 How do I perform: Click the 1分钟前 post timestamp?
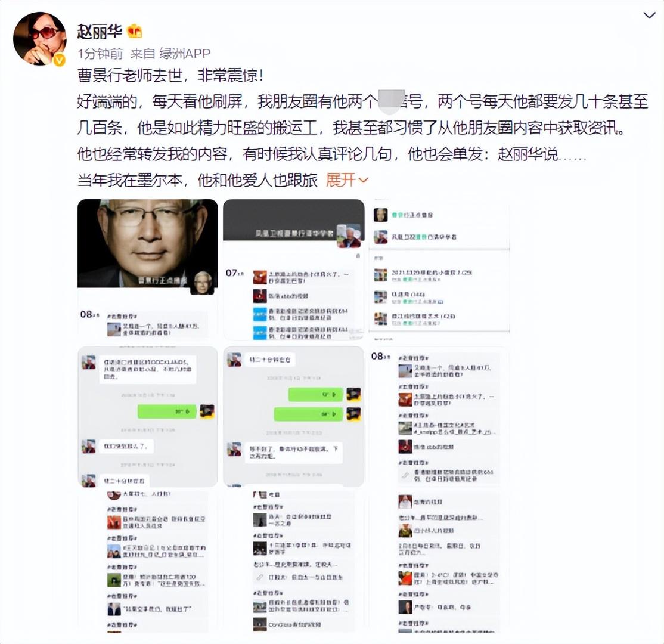point(100,54)
